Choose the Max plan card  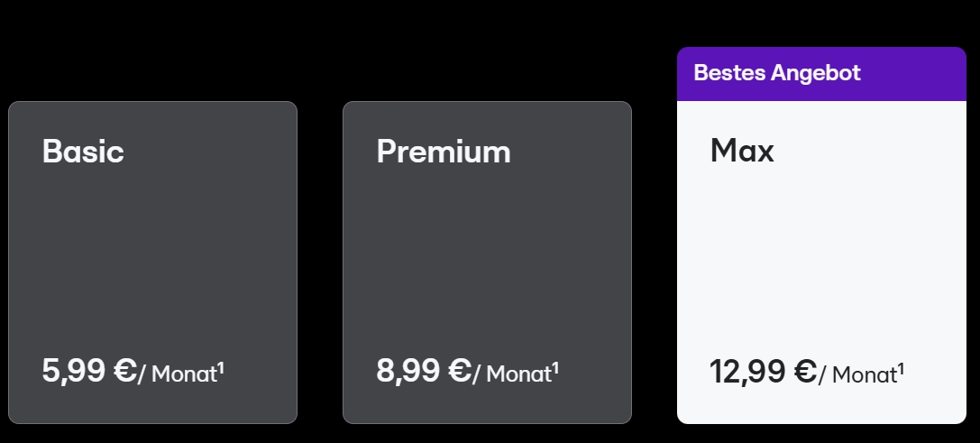click(821, 235)
